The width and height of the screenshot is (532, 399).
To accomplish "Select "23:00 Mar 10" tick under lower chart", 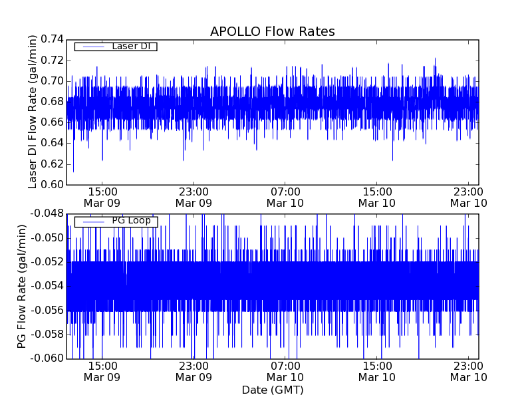I will click(x=469, y=371).
